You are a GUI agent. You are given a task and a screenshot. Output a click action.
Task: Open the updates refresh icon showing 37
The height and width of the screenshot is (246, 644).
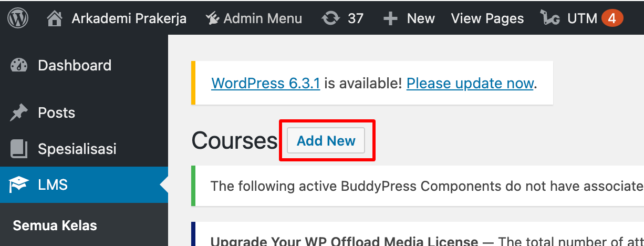click(x=330, y=18)
